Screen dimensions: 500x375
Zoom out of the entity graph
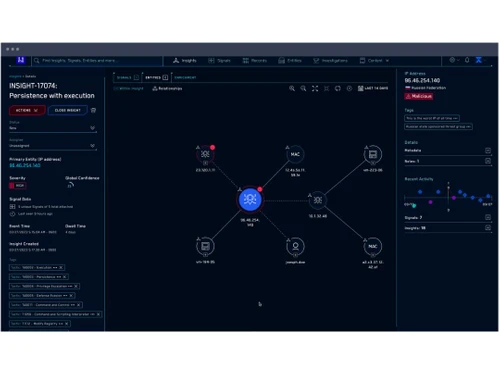coord(303,88)
